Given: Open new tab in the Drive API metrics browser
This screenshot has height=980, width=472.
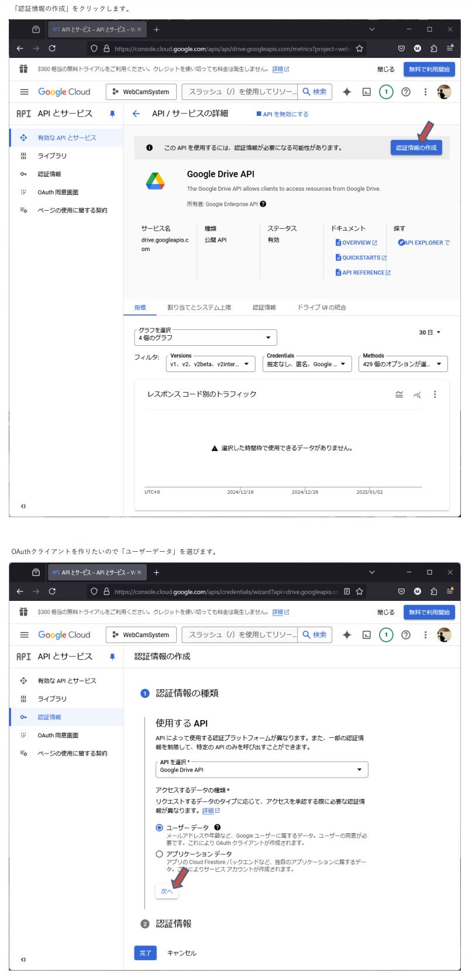Looking at the screenshot, I should point(156,29).
